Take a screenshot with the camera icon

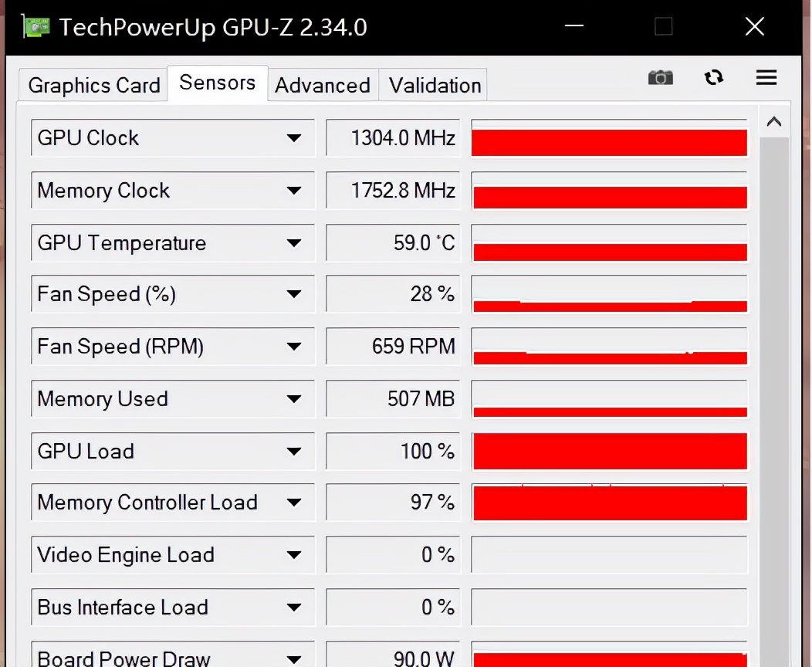(660, 78)
